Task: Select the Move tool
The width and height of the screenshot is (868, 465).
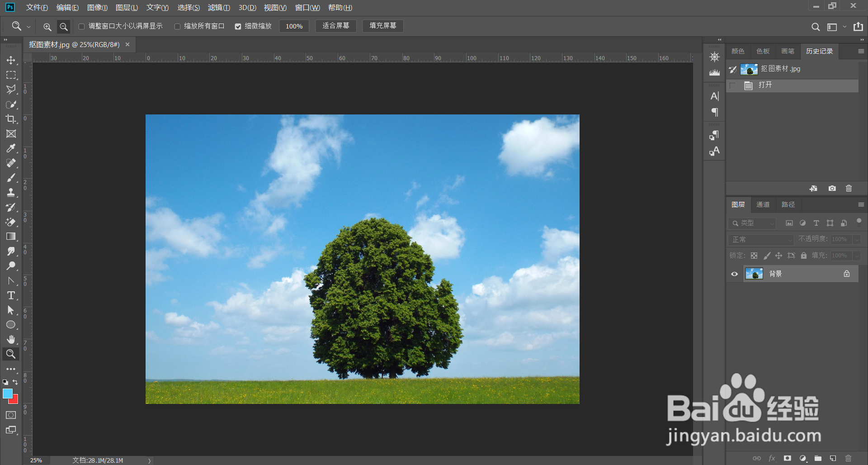Action: (x=11, y=60)
